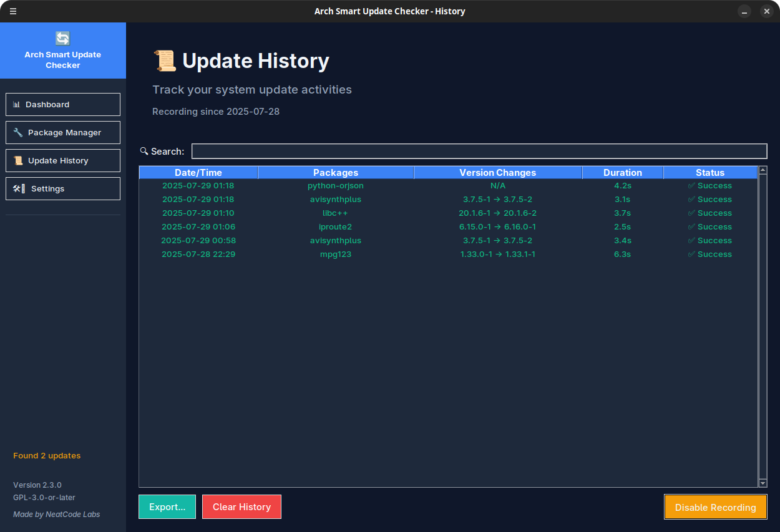The height and width of the screenshot is (532, 780).
Task: Click the scrollbar down arrow
Action: point(763,482)
